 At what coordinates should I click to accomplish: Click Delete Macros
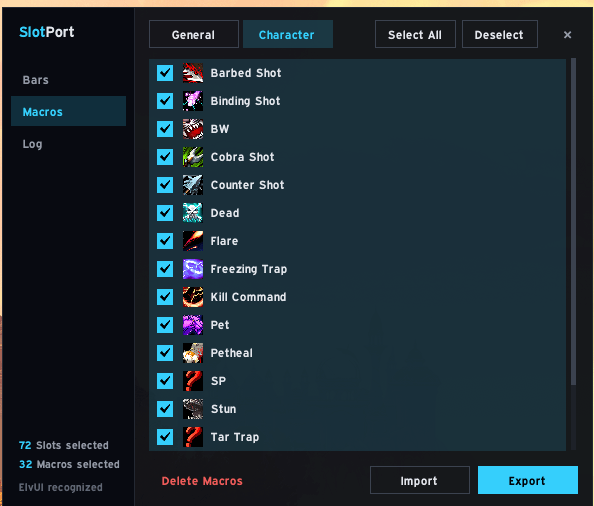coord(202,481)
